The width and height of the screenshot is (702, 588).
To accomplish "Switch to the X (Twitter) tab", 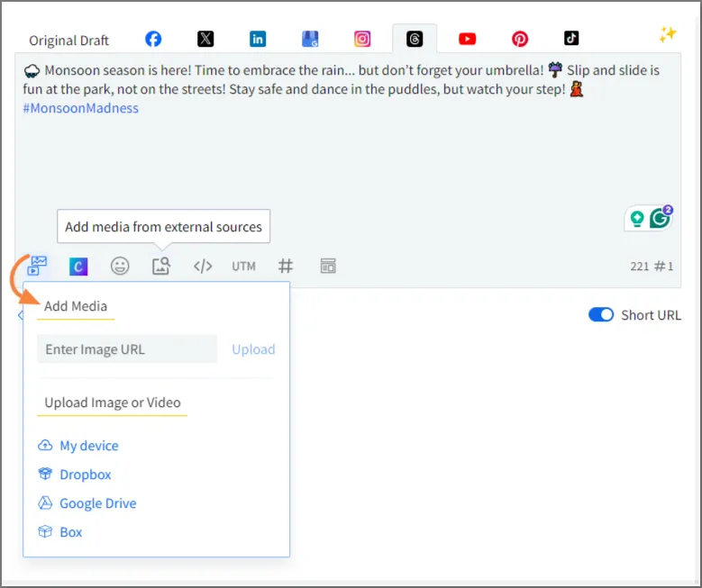I will 205,39.
